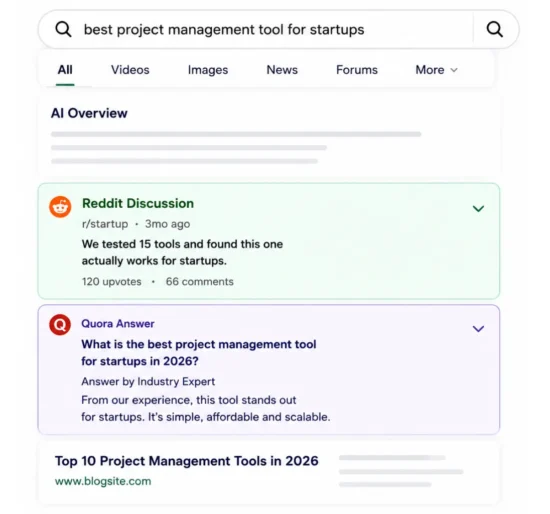Click the AI Overview heading
Image resolution: width=550 pixels, height=514 pixels.
[89, 113]
